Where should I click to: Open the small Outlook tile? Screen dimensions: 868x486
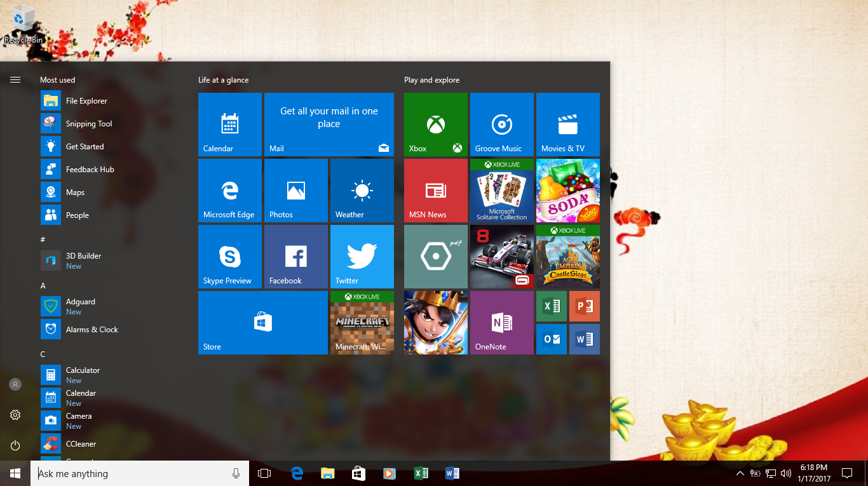(552, 339)
